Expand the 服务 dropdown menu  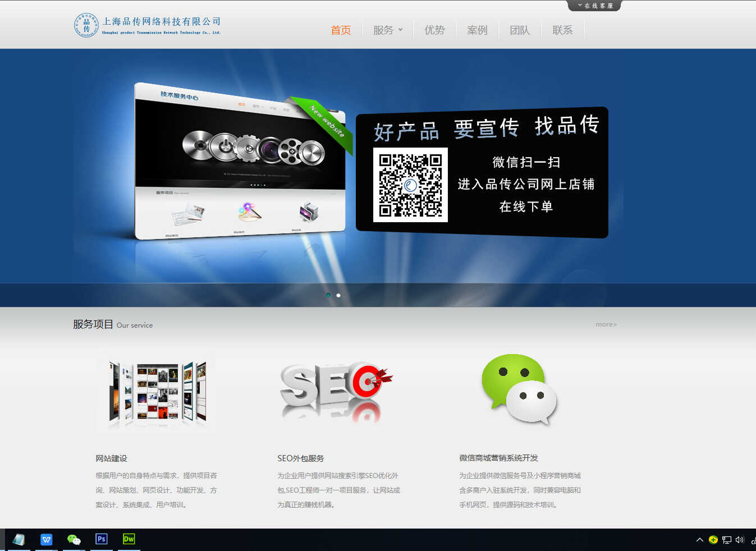click(x=387, y=30)
